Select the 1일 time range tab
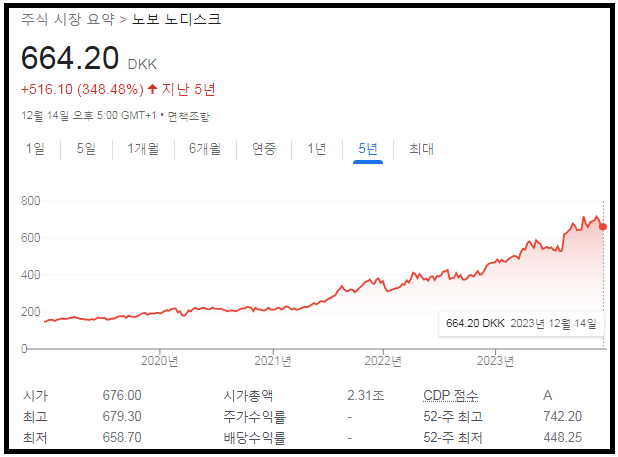 coord(35,149)
